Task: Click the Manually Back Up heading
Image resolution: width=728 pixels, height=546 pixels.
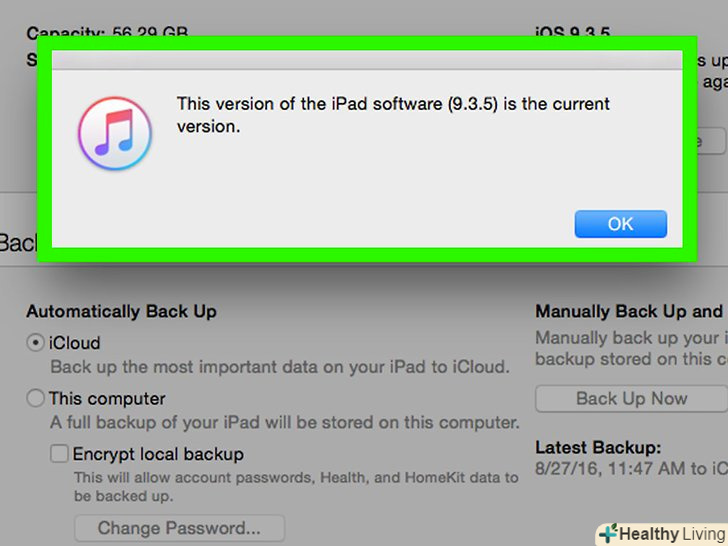Action: 630,312
